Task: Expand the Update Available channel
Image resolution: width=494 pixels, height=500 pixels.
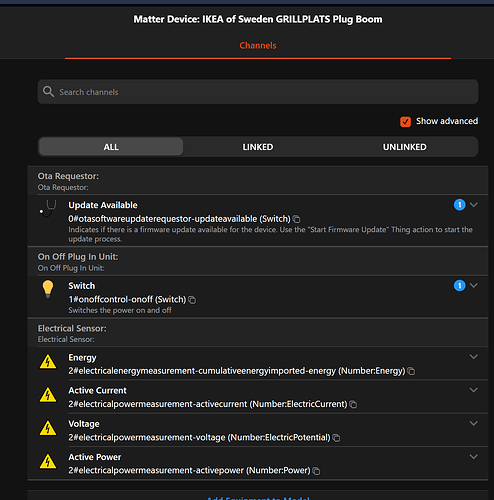Action: 474,205
